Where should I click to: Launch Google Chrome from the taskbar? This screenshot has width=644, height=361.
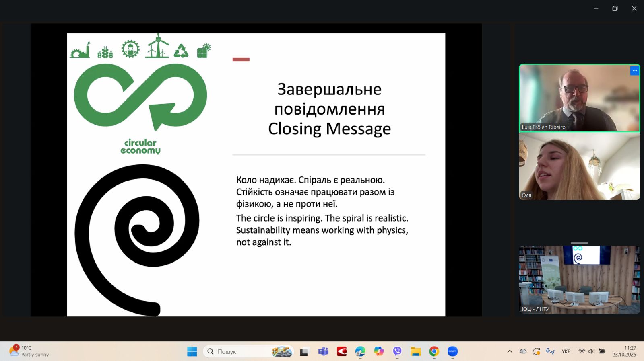434,351
